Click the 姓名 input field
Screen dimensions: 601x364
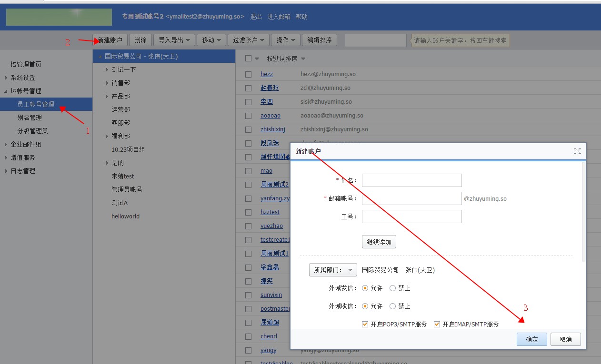pyautogui.click(x=411, y=180)
